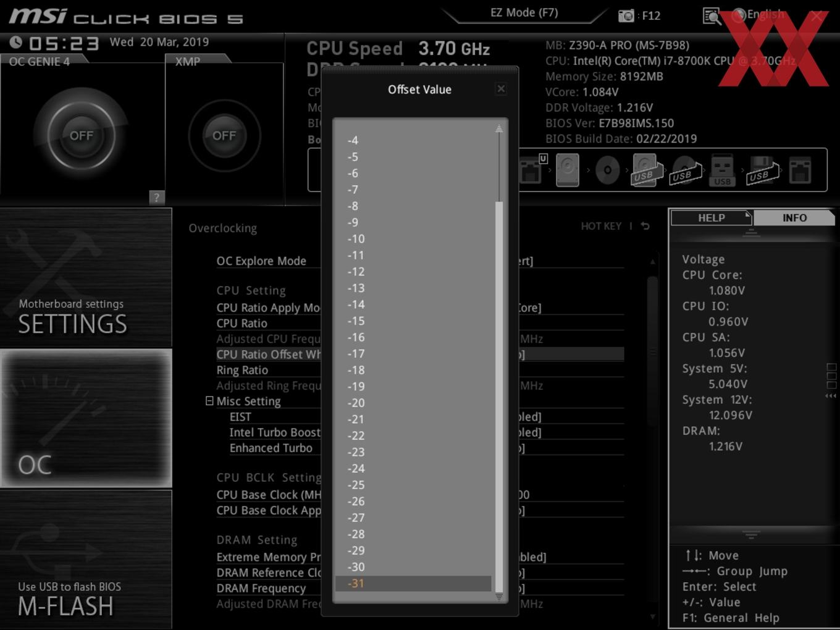
Task: Click the offset list scrollbar thumb
Action: [x=499, y=397]
